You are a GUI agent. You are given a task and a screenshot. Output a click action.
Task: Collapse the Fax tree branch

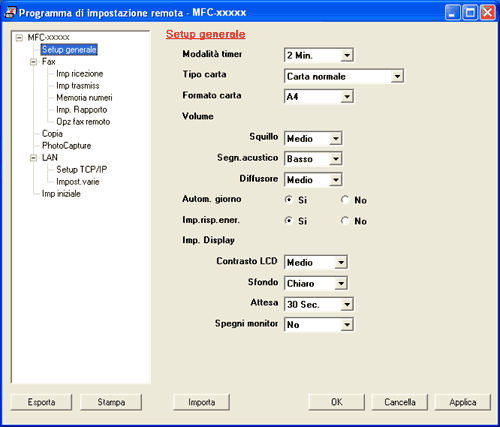(x=34, y=62)
